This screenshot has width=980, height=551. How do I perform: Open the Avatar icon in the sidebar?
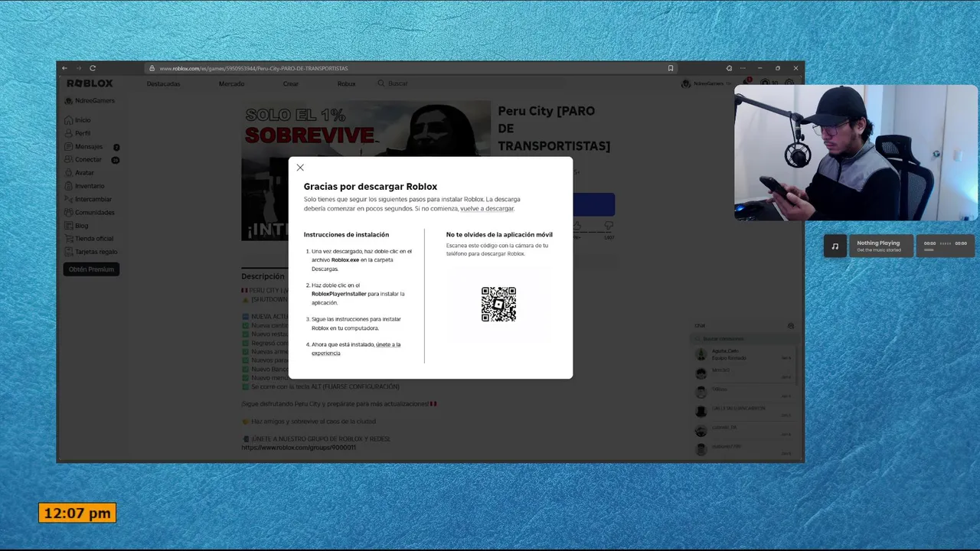(69, 173)
